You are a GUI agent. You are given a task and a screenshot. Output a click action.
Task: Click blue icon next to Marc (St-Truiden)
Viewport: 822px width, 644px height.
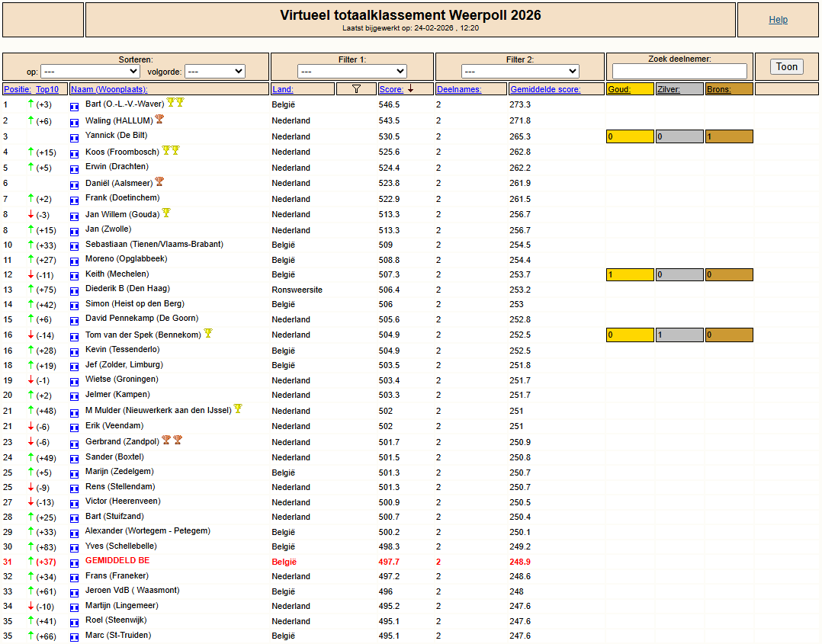click(x=75, y=637)
